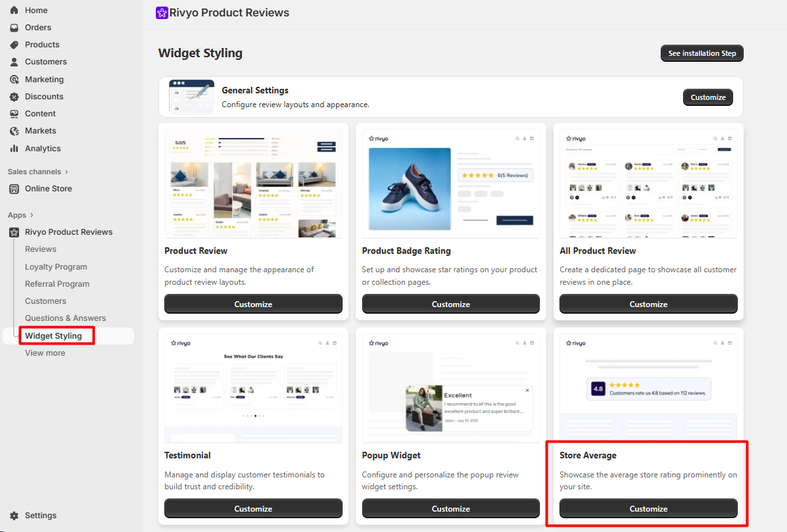Click the Product Badge Rating card title
Viewport: 787px width, 532px height.
point(406,251)
